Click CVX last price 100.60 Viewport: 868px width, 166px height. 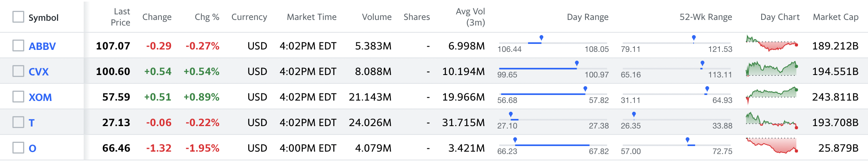coord(113,71)
